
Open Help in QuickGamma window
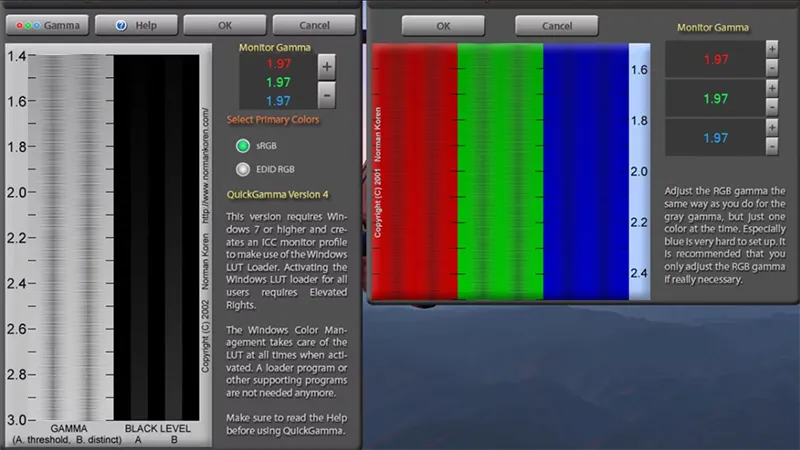pyautogui.click(x=136, y=25)
